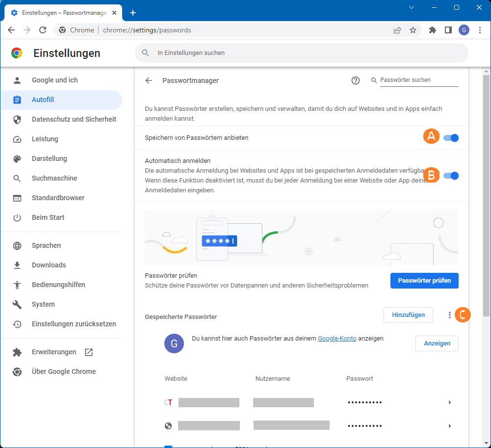Click the browser reload page icon
491x448 pixels.
pos(43,30)
